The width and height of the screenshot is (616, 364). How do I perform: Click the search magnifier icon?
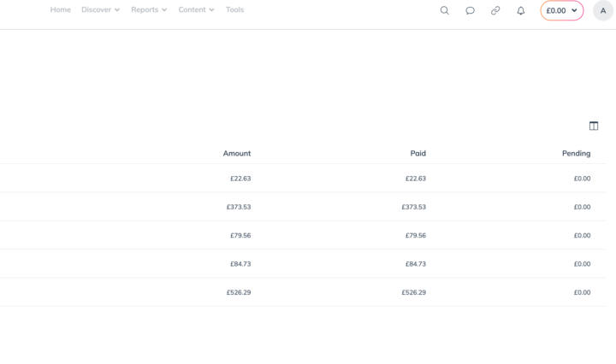[x=444, y=10]
